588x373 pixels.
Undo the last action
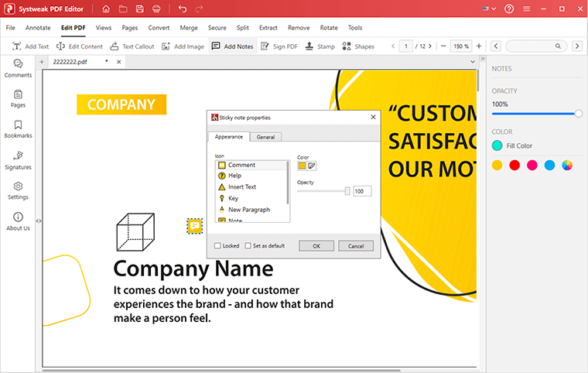[183, 9]
